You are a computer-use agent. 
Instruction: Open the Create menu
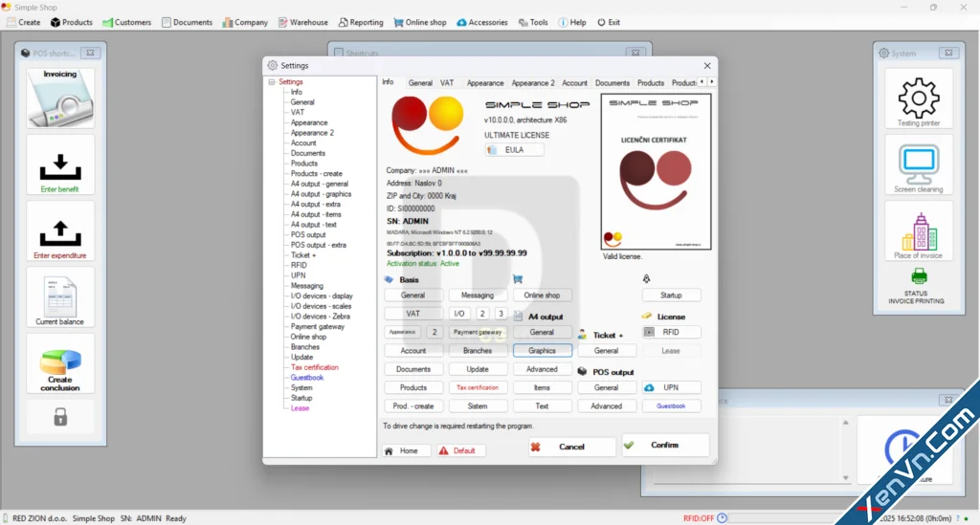24,23
